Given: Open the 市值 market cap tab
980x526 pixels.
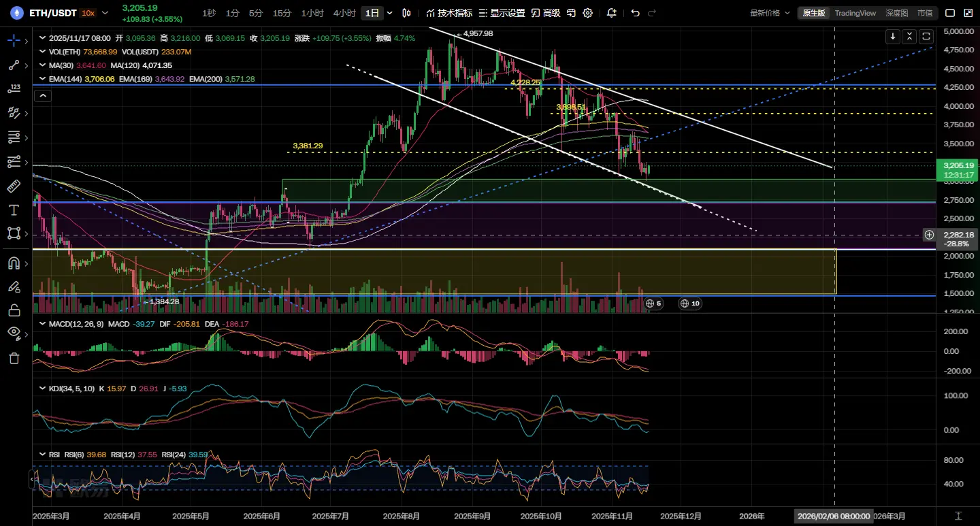Looking at the screenshot, I should [925, 13].
